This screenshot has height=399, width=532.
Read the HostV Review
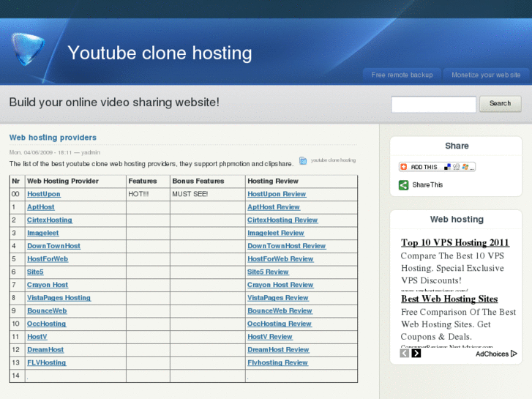point(270,337)
